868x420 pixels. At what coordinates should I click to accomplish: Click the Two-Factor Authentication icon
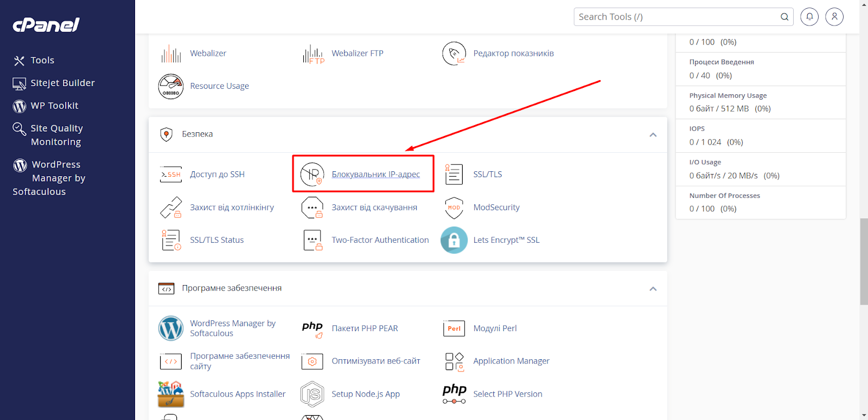(x=312, y=240)
